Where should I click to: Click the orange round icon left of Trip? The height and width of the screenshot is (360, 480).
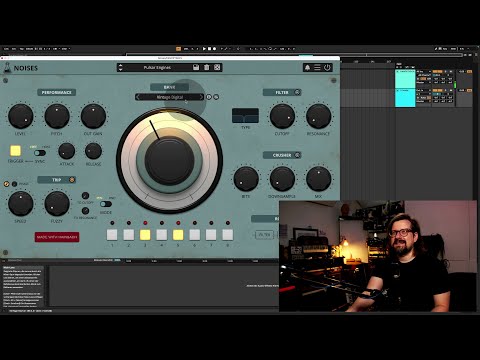[x=6, y=184]
